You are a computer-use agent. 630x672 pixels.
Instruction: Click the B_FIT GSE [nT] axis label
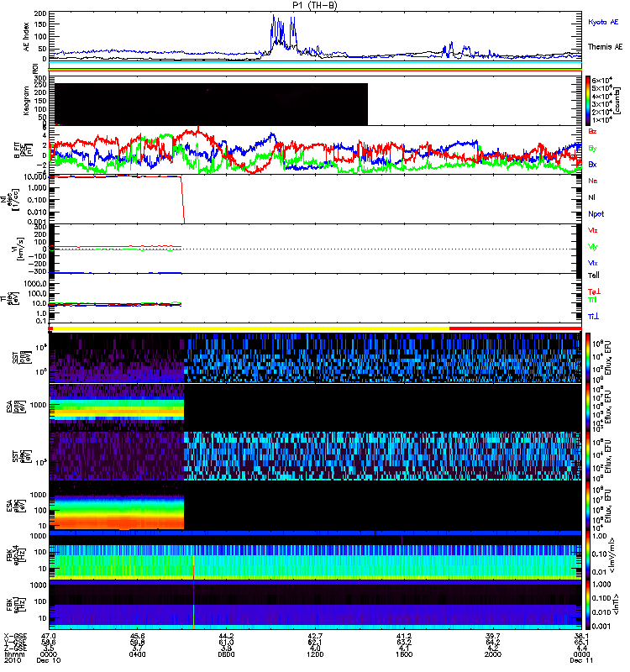tap(23, 150)
